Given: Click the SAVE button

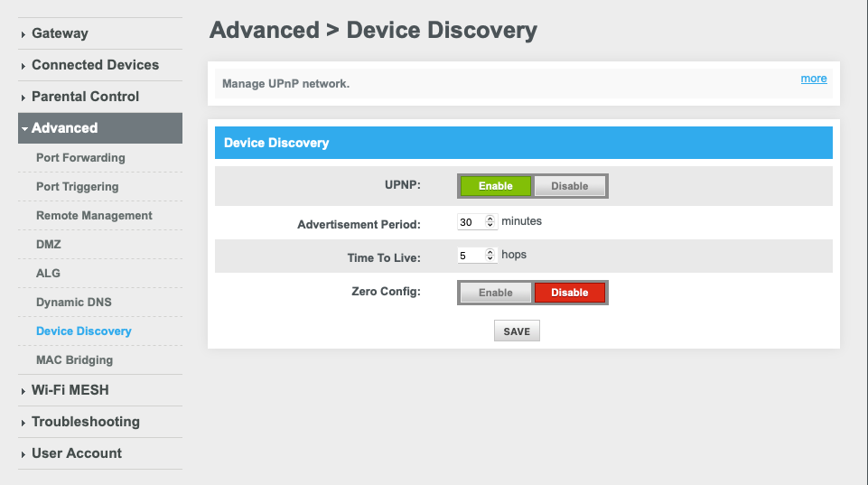Looking at the screenshot, I should point(517,331).
